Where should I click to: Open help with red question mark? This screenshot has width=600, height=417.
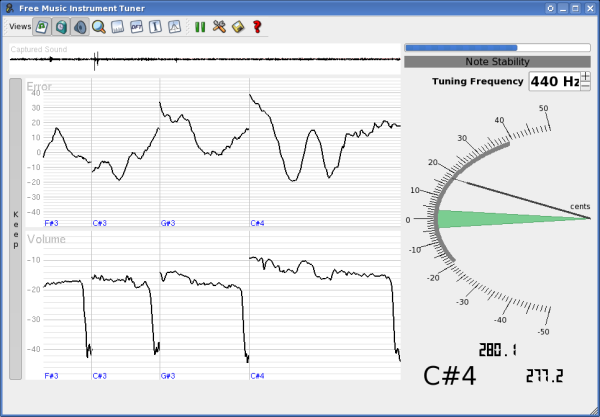pos(257,27)
